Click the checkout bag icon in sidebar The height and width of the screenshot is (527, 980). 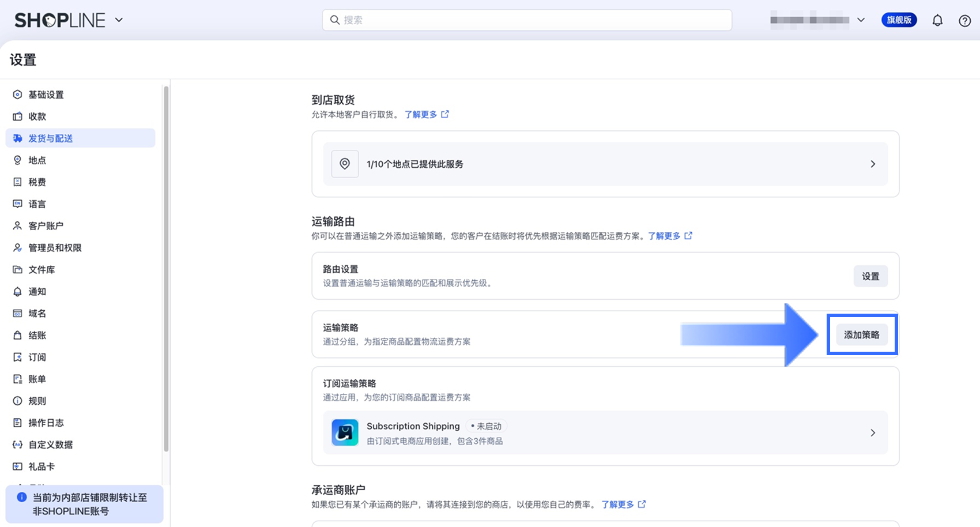17,335
